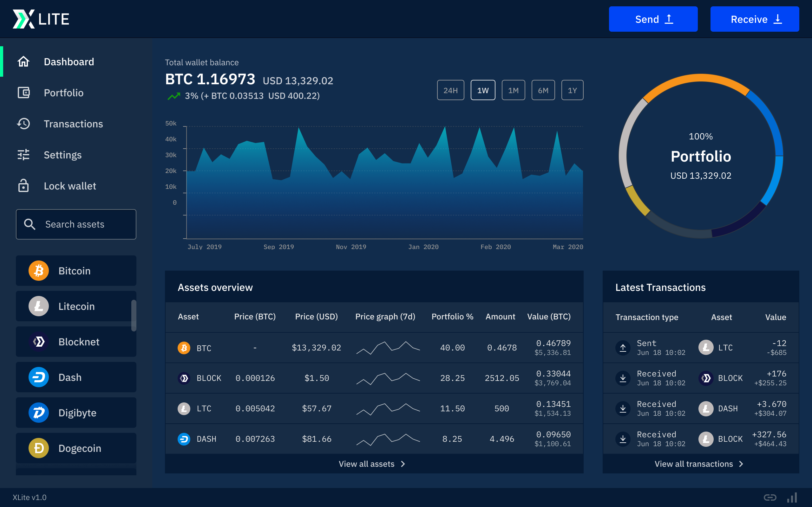The height and width of the screenshot is (507, 812).
Task: Click the connection link icon in status bar
Action: pos(770,497)
